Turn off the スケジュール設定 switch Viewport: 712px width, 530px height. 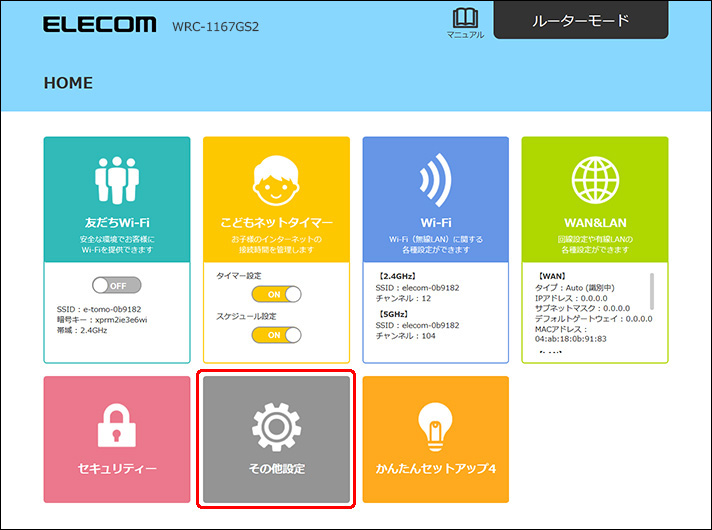tap(276, 334)
